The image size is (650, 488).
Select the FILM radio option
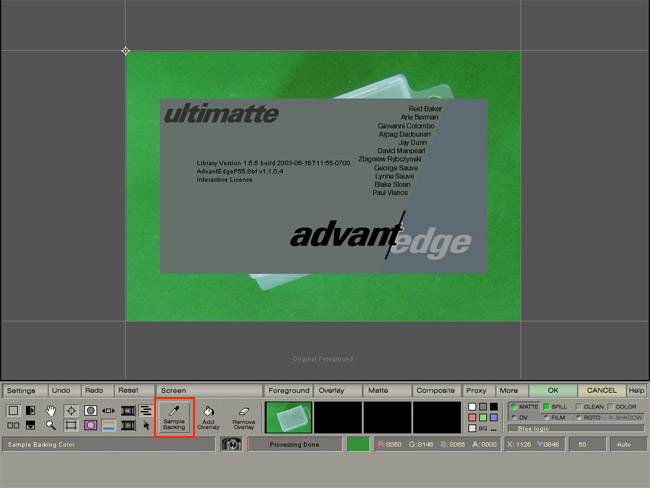(x=555, y=418)
